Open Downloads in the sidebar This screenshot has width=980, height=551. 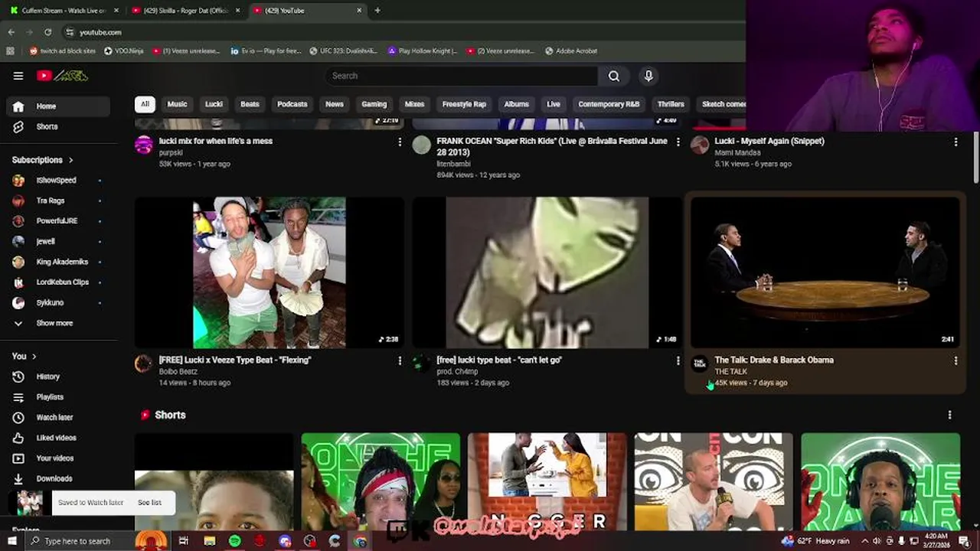58,478
